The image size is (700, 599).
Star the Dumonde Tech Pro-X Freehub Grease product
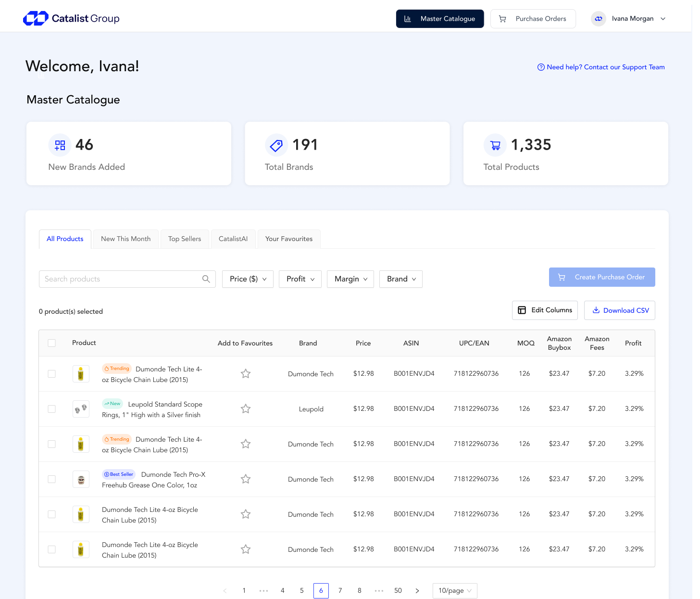[246, 479]
